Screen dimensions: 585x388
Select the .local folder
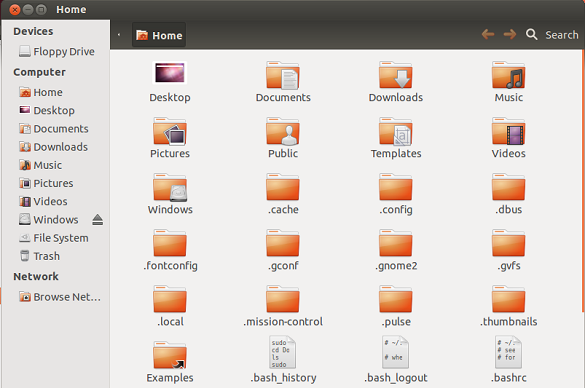pos(170,299)
